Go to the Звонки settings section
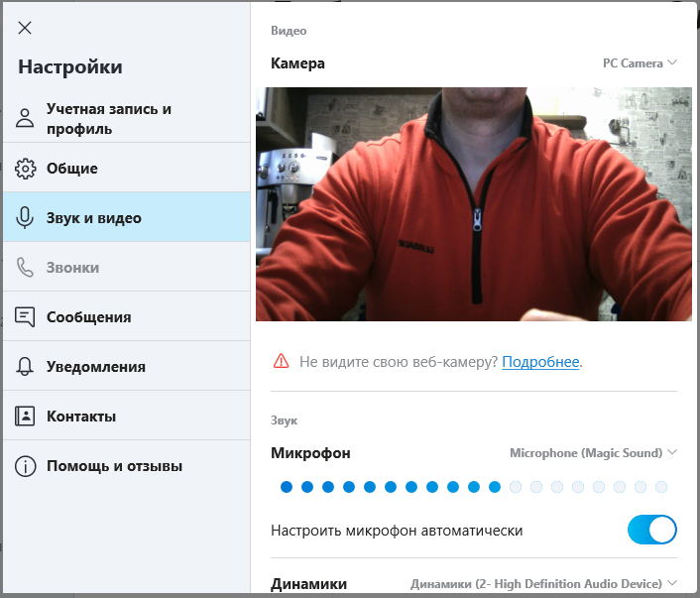This screenshot has width=700, height=598. (127, 267)
